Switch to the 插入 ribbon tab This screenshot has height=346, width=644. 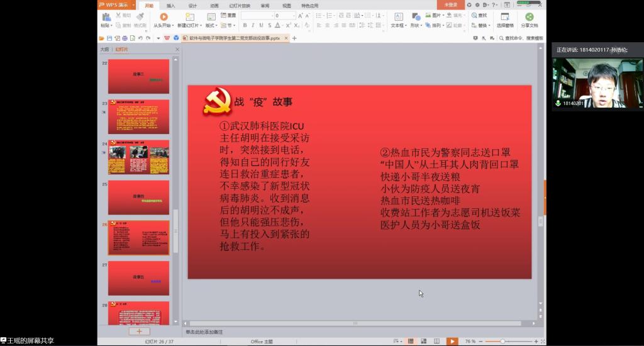point(171,5)
